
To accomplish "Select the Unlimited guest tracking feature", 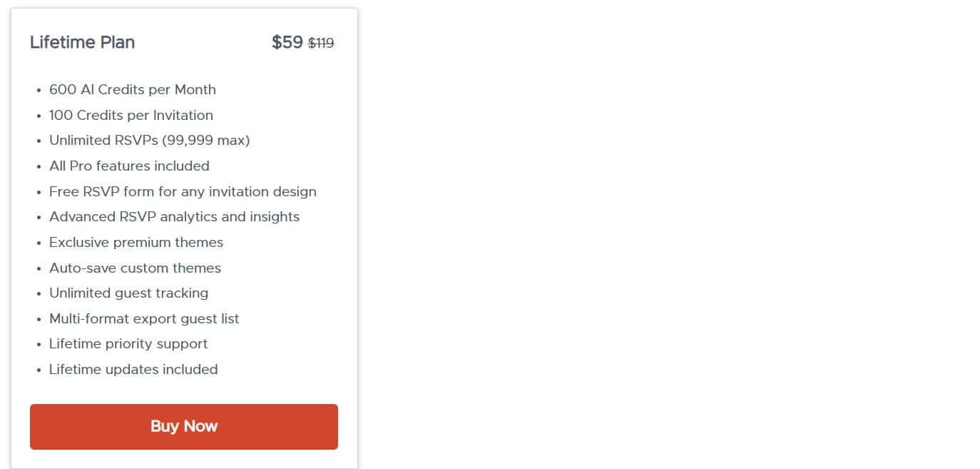I will pos(128,293).
